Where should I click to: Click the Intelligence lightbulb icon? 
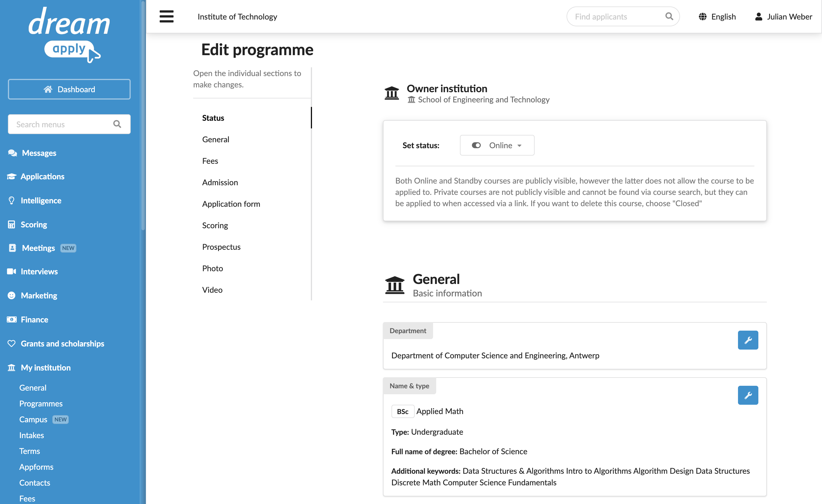[12, 201]
